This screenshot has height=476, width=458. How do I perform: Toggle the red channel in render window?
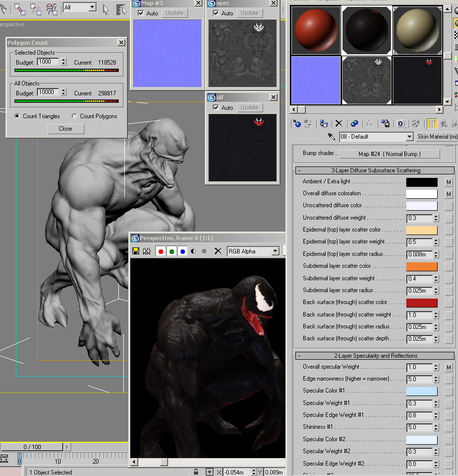[x=161, y=251]
